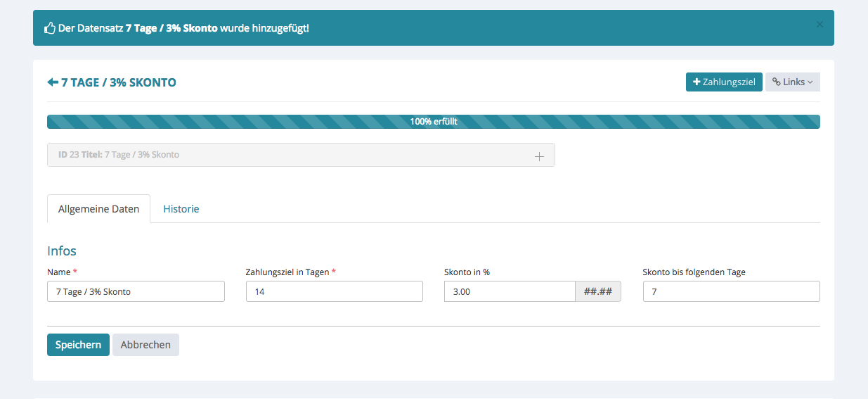Viewport: 868px width, 399px height.
Task: Dismiss the green success notification banner
Action: tap(819, 25)
